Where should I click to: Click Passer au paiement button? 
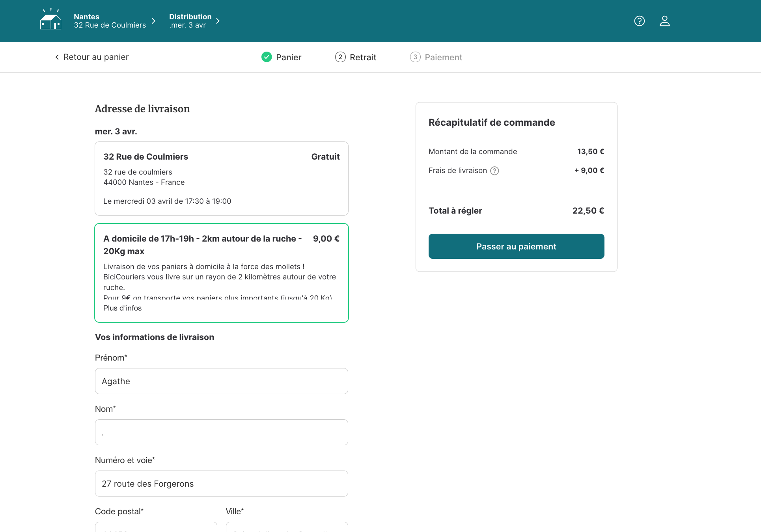pos(516,246)
